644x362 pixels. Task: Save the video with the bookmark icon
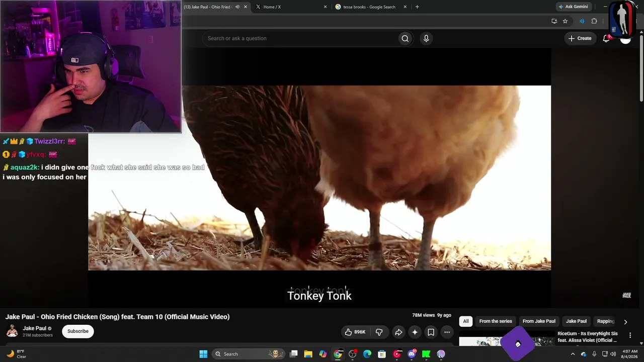tap(431, 332)
